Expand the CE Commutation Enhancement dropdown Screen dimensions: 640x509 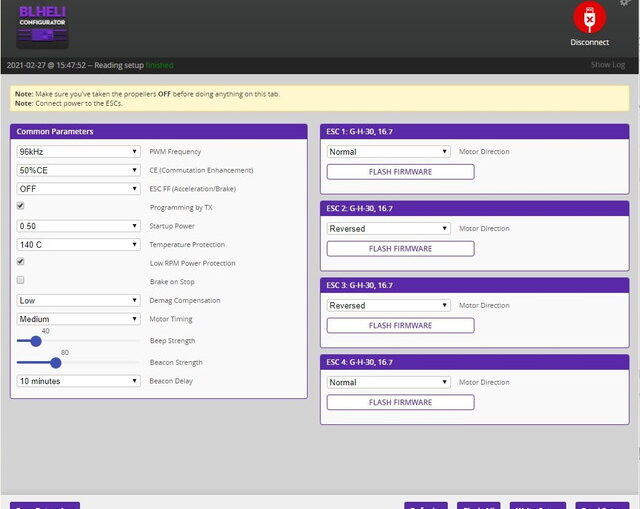pyautogui.click(x=78, y=170)
